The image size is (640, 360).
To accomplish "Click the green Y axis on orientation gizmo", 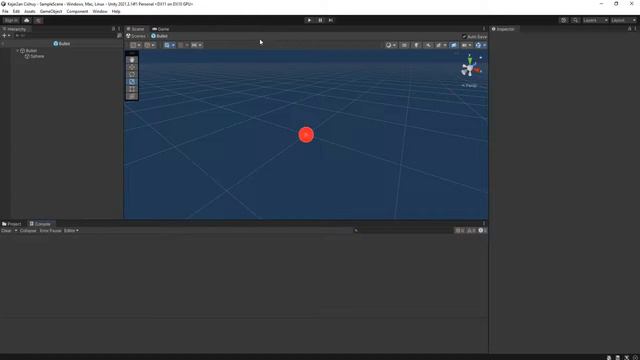I will (470, 60).
